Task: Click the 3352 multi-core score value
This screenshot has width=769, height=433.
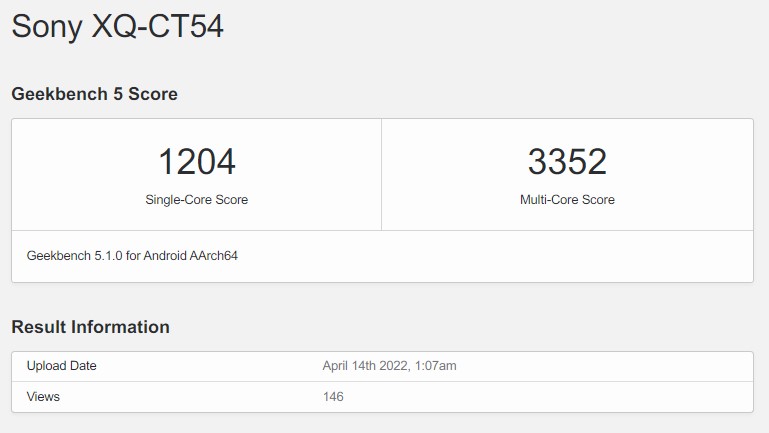Action: point(567,161)
